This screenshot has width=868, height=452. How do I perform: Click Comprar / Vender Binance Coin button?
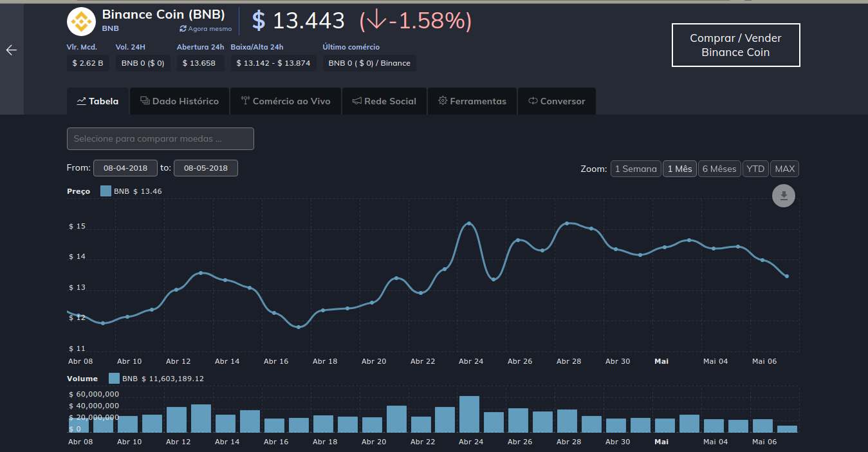click(736, 45)
